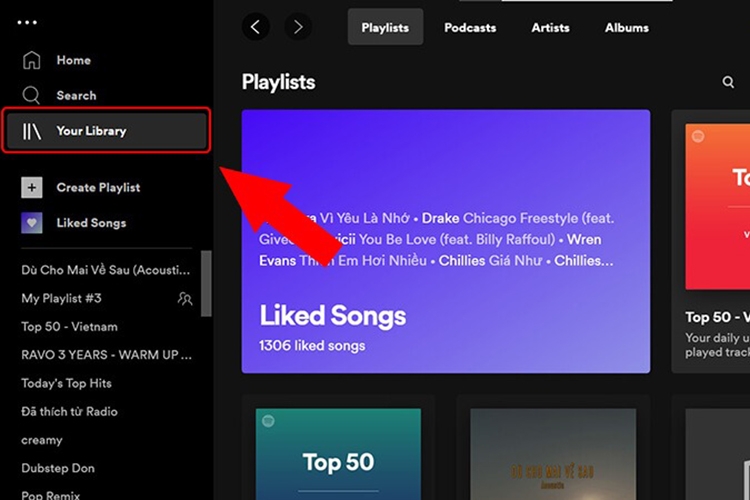Open the Pop Remix playlist

click(x=50, y=495)
